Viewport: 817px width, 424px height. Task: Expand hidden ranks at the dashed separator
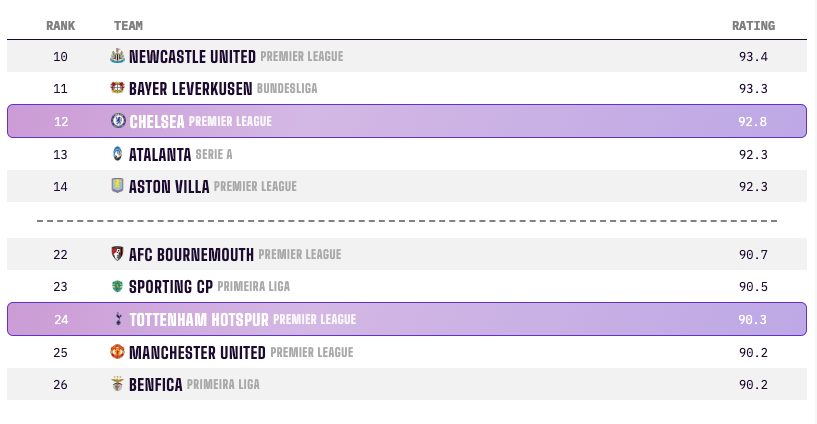[x=407, y=221]
